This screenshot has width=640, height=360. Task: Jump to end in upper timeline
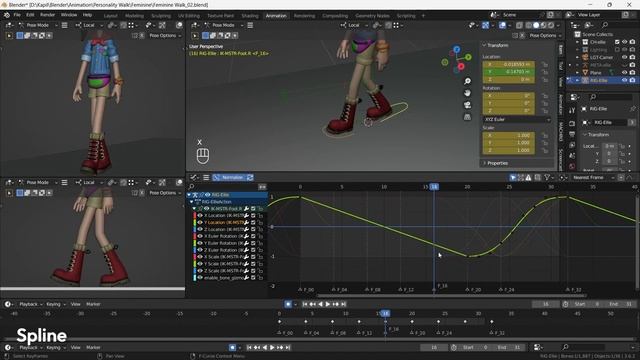pyautogui.click(x=344, y=304)
